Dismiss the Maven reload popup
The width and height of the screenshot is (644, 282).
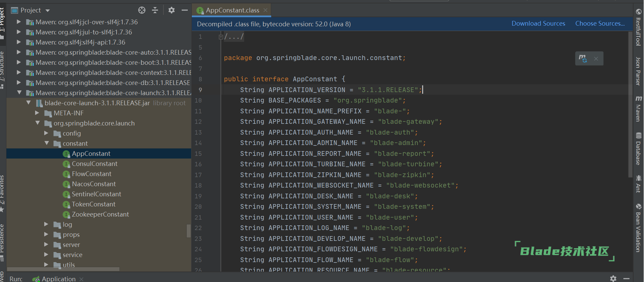tap(596, 59)
